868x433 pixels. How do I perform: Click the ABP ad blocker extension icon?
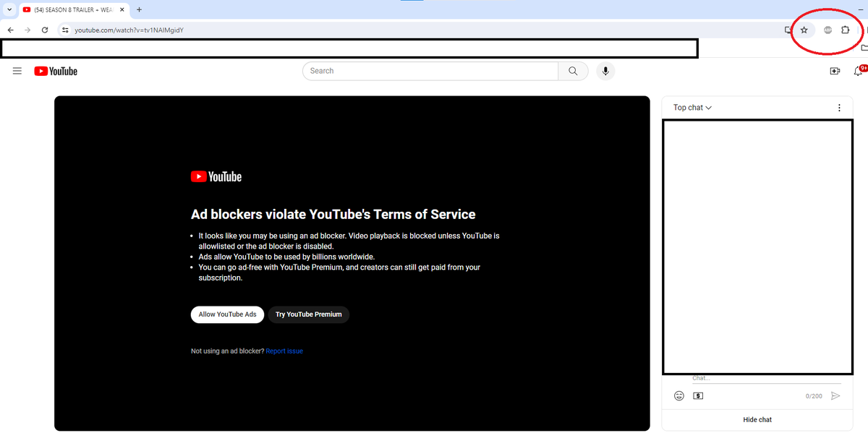(x=827, y=30)
